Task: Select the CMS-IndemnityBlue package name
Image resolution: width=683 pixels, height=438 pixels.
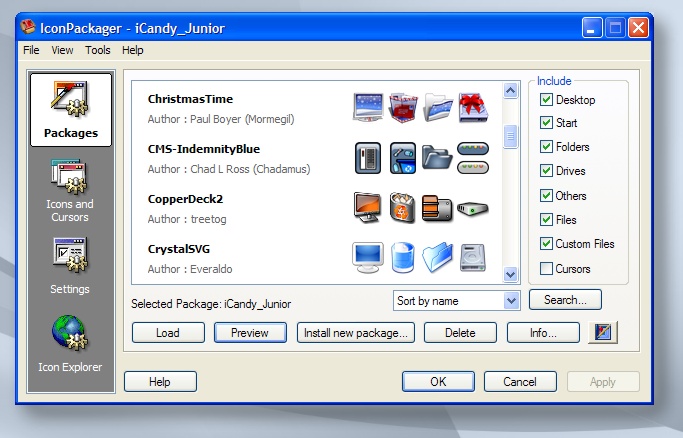Action: (204, 149)
